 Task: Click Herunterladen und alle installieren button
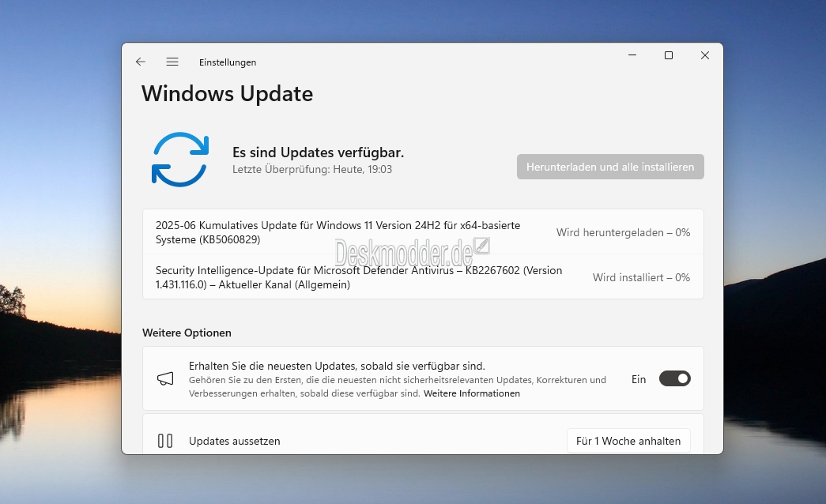pyautogui.click(x=610, y=167)
